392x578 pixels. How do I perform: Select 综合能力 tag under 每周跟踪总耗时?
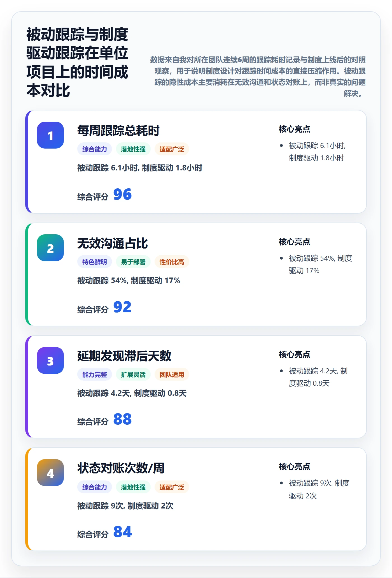[x=95, y=149]
